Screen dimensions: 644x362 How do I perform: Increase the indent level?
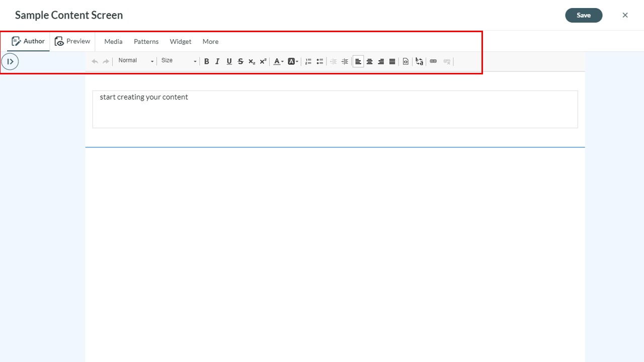click(345, 61)
